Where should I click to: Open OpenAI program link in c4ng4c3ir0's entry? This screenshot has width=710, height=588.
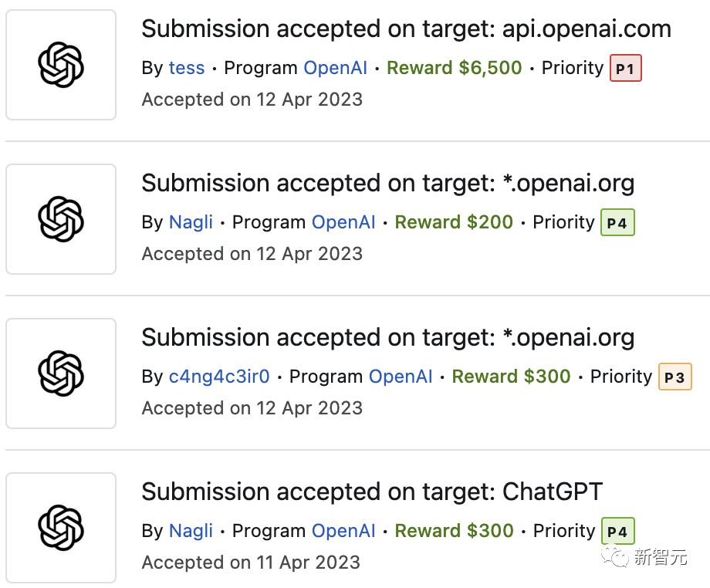(x=401, y=377)
